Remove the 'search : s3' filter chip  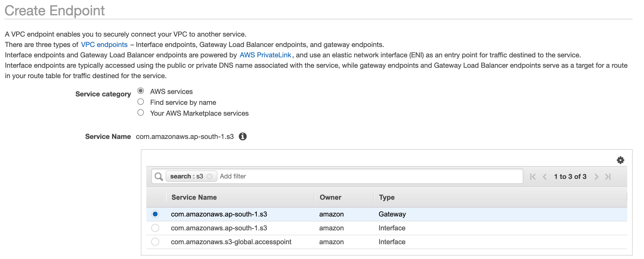pos(210,176)
